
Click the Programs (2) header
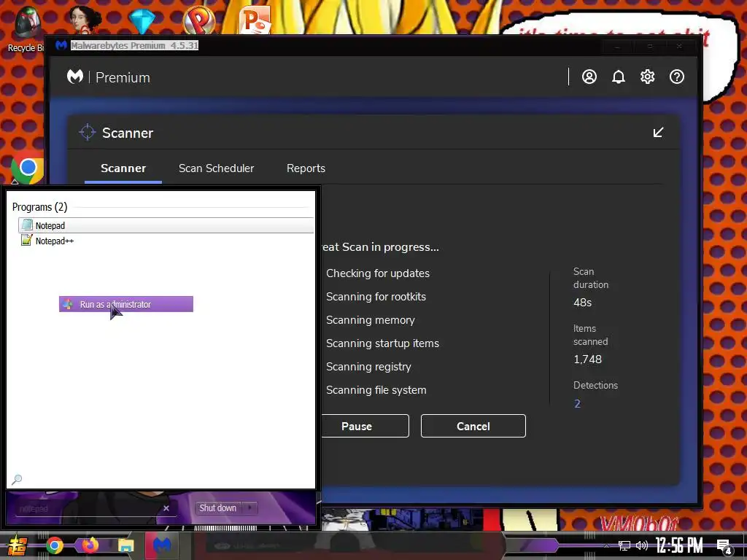[39, 207]
